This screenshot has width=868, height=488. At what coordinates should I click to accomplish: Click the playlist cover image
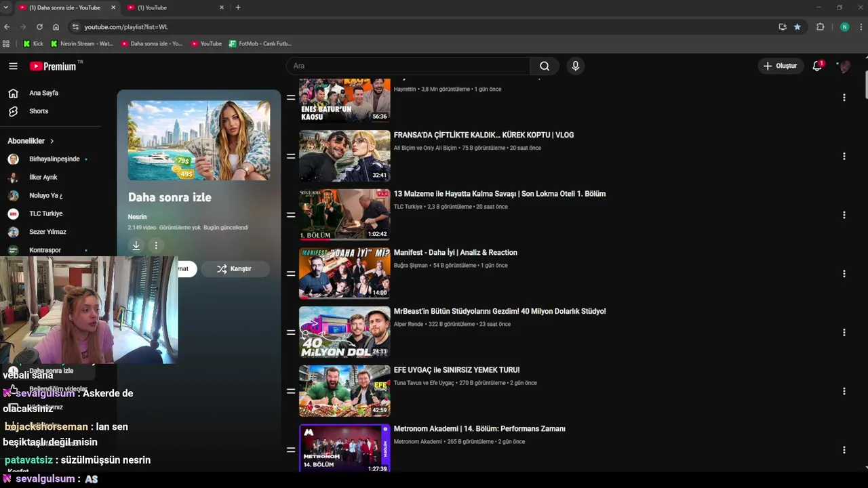(199, 140)
